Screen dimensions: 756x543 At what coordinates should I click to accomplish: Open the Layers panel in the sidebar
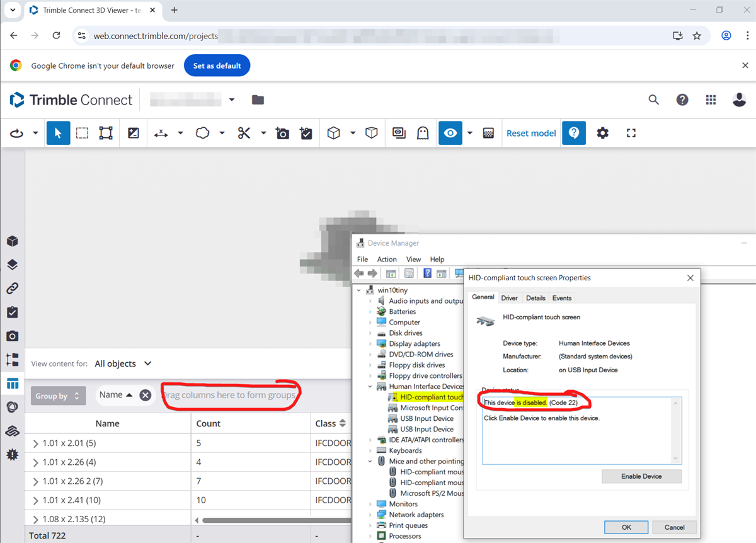[x=12, y=265]
